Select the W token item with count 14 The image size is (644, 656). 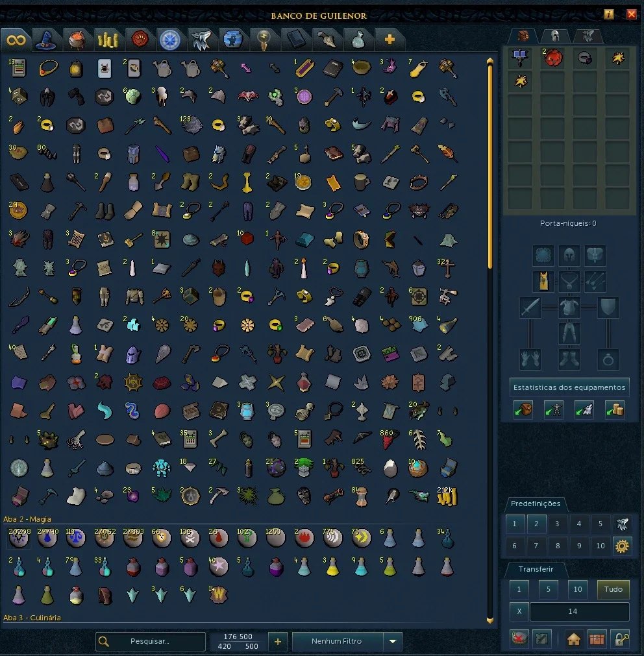click(x=218, y=594)
